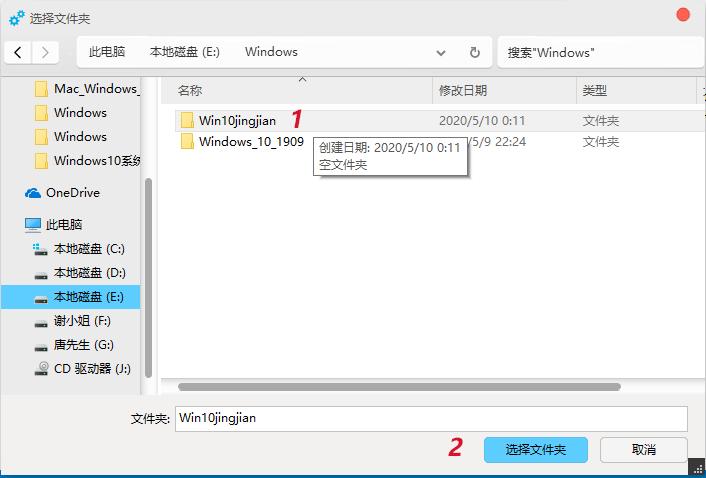This screenshot has height=478, width=706.
Task: Click 文件夹 type of Windows_10_1909 row
Action: [601, 142]
